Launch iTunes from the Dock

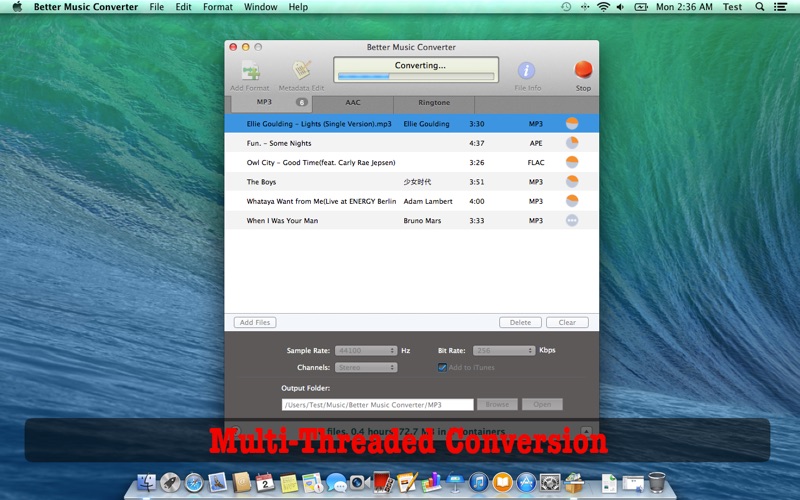(479, 482)
